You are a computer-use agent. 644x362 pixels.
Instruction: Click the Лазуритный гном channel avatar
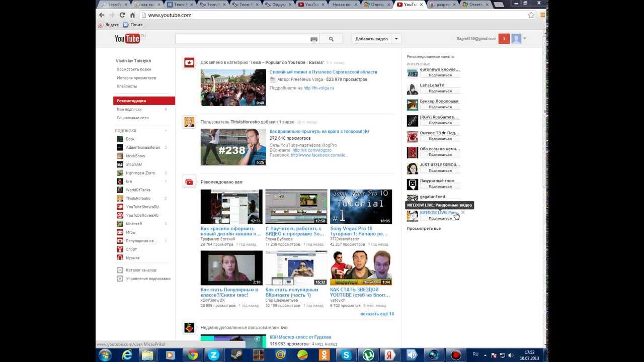coord(413,184)
